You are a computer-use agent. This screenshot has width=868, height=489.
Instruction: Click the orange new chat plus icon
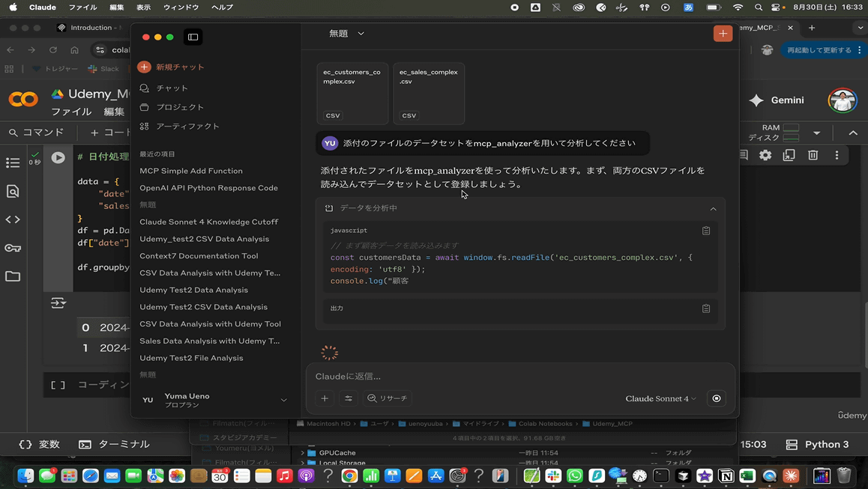click(723, 34)
